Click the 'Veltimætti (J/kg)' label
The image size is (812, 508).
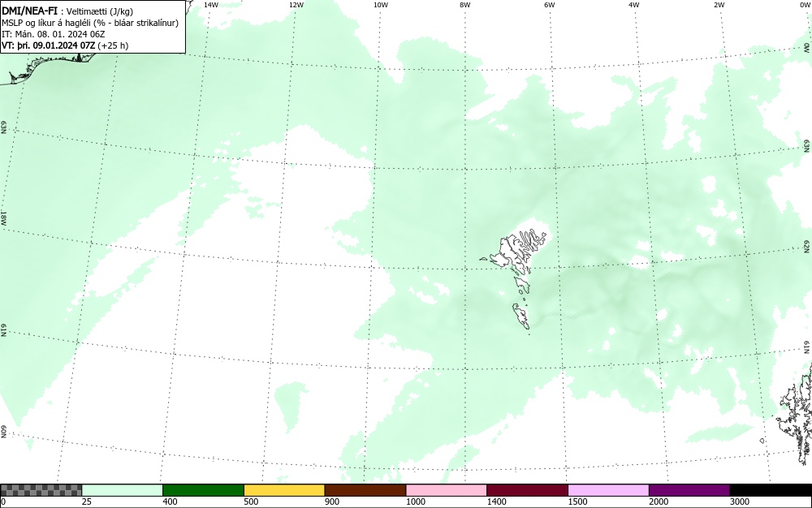tap(99, 11)
